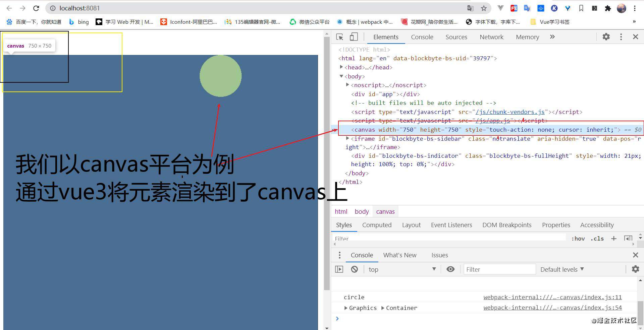Click the browser forward arrow
The width and height of the screenshot is (644, 330).
coord(22,8)
